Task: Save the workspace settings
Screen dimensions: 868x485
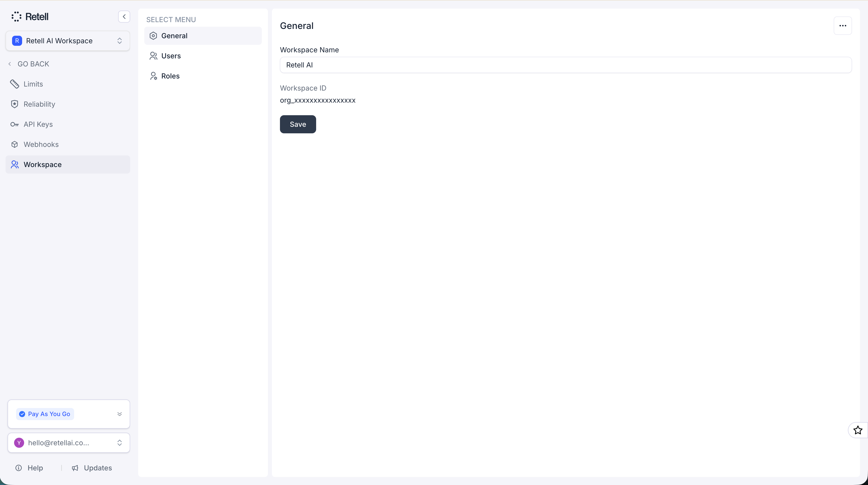Action: [298, 125]
